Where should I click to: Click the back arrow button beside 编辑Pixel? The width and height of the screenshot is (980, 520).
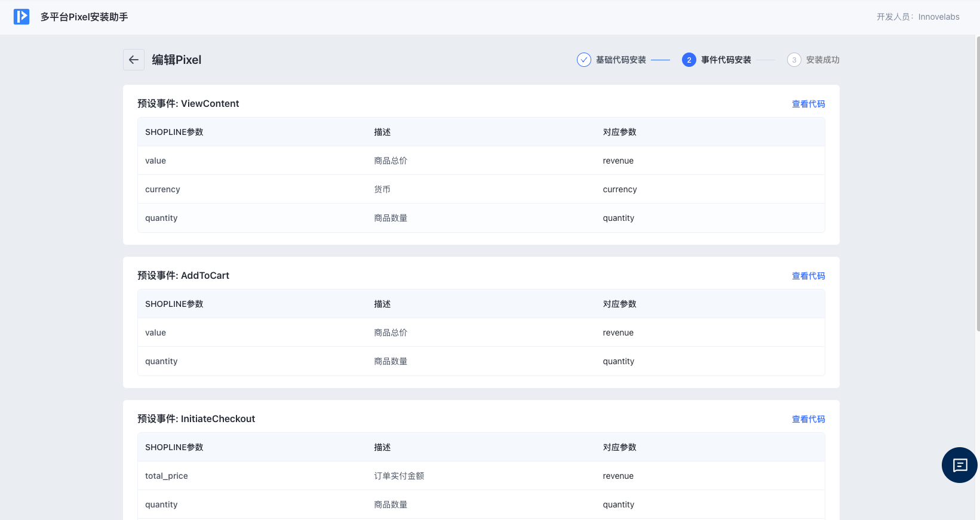[x=134, y=60]
